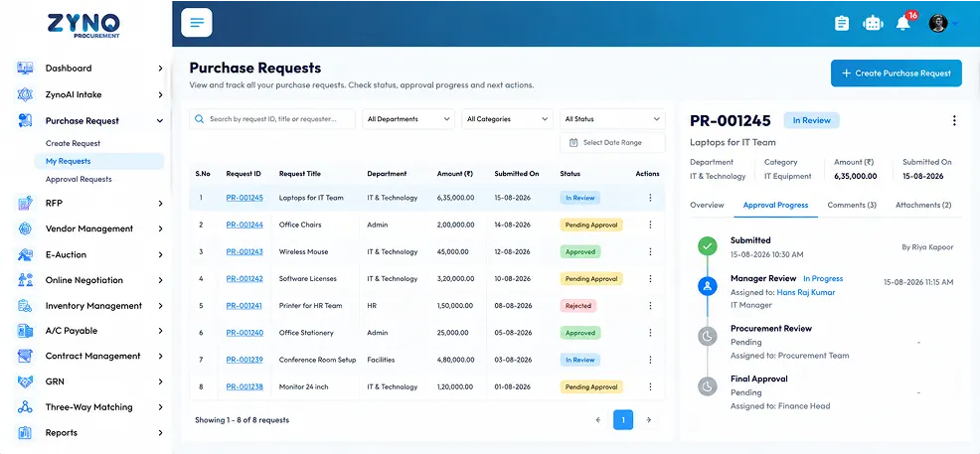
Task: Open the PR-001244 request link
Action: [x=245, y=225]
